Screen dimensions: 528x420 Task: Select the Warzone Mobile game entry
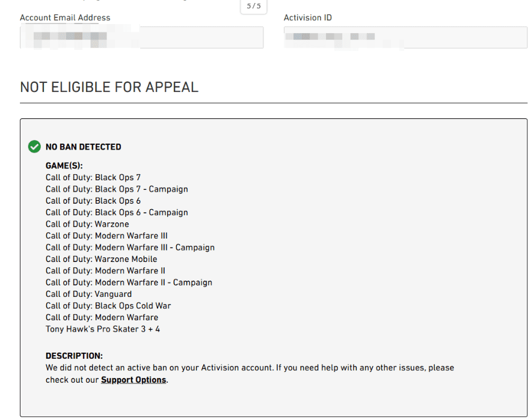coord(101,259)
